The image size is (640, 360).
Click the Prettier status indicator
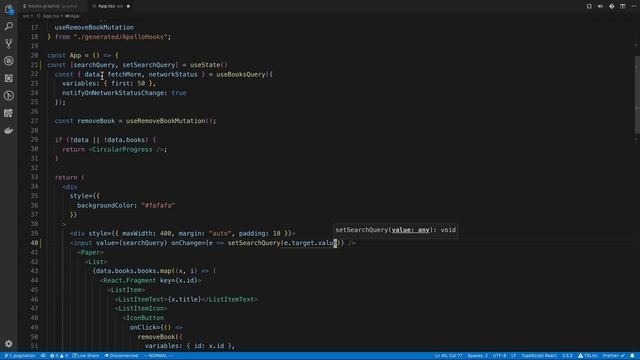613,356
